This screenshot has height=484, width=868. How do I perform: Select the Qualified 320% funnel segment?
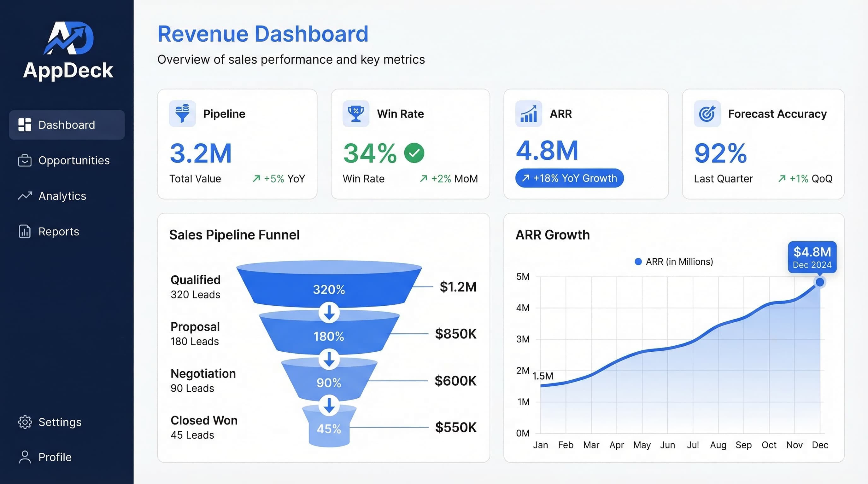(x=329, y=285)
